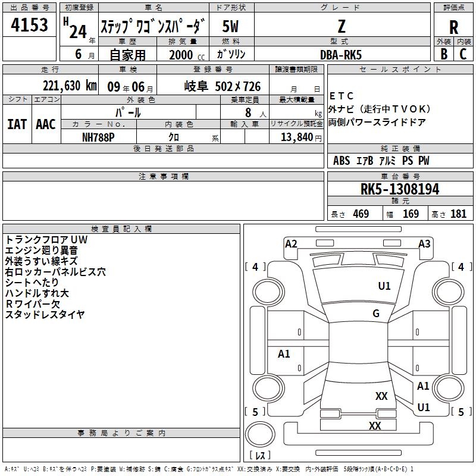Click the 両側パワースライドドア sales point

[x=377, y=122]
